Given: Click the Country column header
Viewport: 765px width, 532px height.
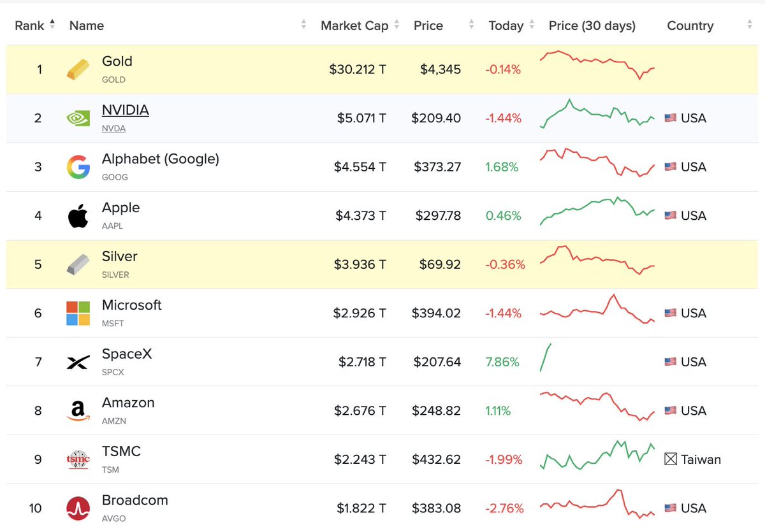Looking at the screenshot, I should [690, 25].
